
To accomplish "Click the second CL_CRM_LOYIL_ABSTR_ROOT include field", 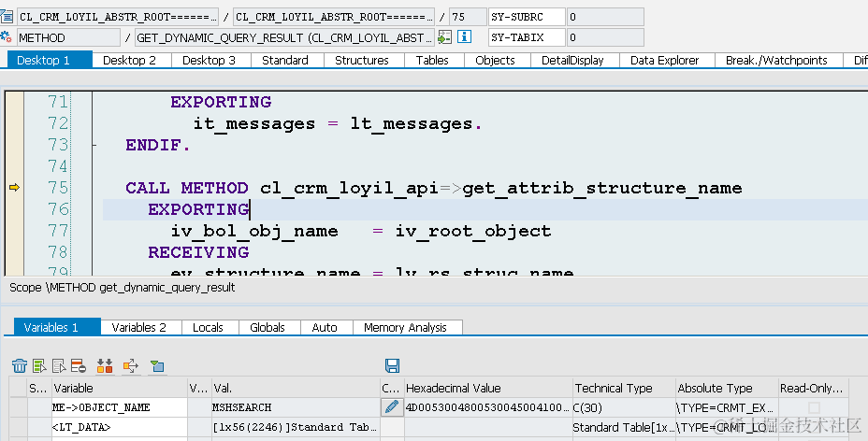I will tap(334, 17).
